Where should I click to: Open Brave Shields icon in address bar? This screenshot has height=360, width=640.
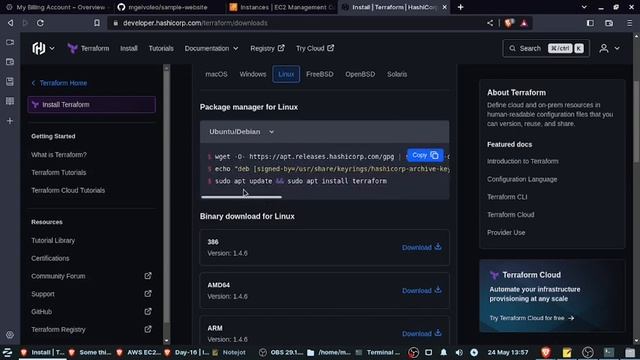[509, 23]
